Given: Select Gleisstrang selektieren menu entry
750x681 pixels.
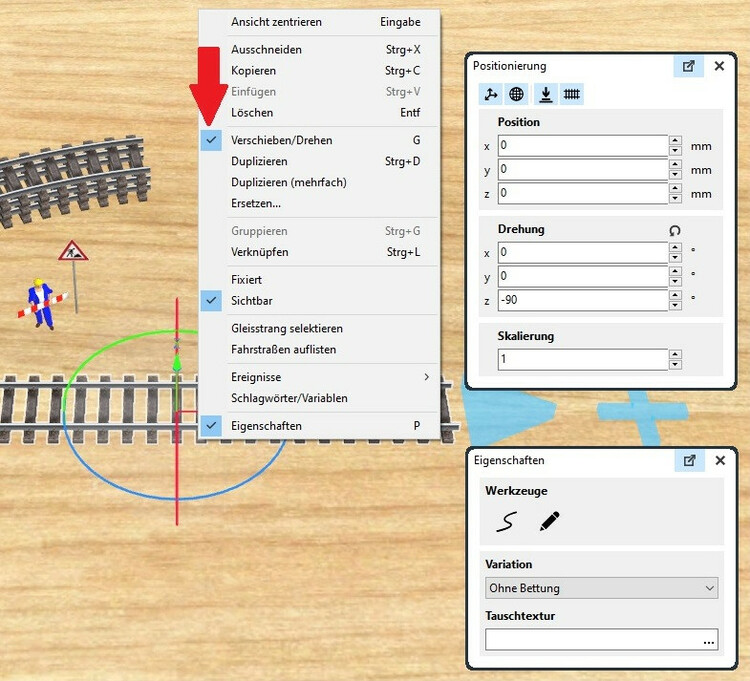Looking at the screenshot, I should pos(287,328).
